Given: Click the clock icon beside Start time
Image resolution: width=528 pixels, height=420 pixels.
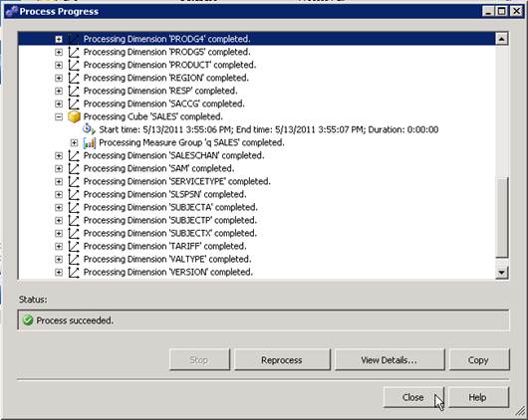Looking at the screenshot, I should 89,129.
